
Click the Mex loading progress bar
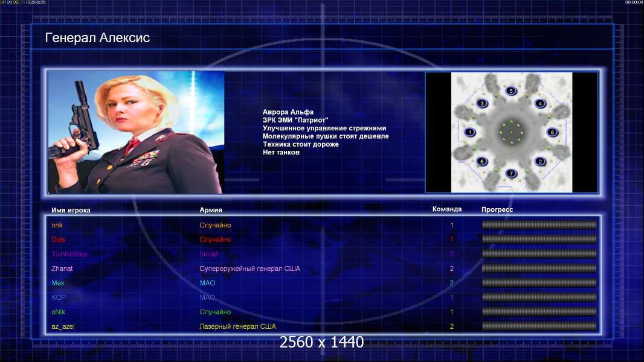tap(539, 283)
